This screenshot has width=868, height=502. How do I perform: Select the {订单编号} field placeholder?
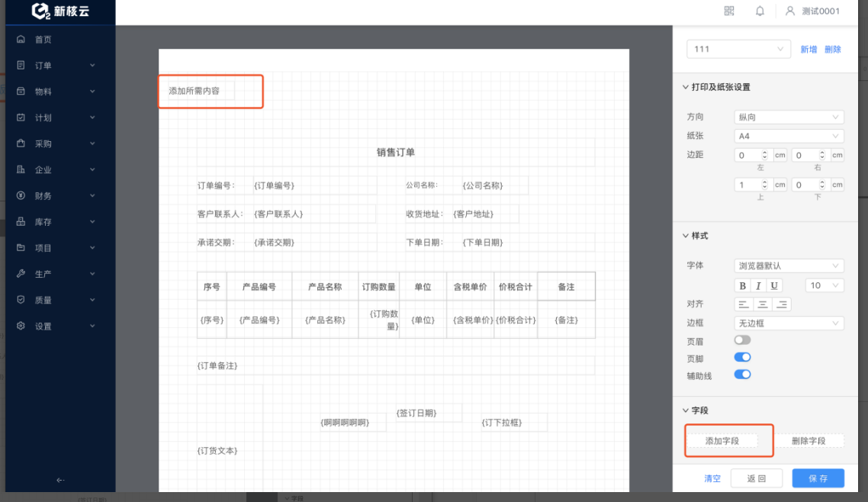tap(274, 185)
